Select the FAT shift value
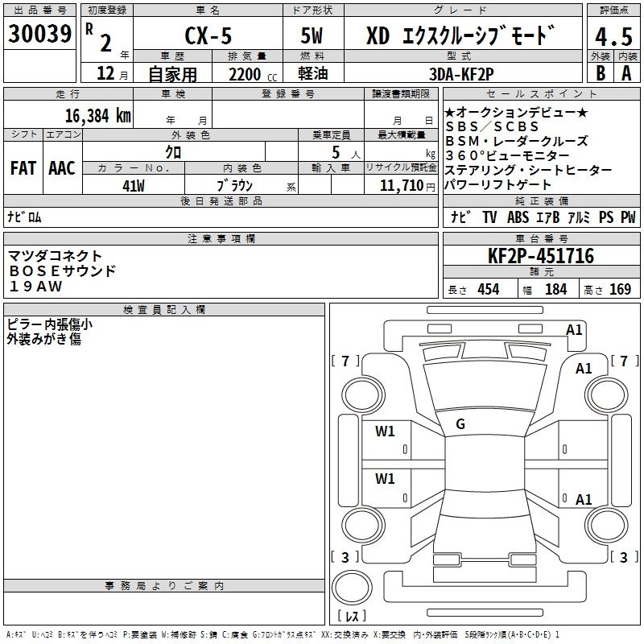This screenshot has height=644, width=644. pos(23,168)
